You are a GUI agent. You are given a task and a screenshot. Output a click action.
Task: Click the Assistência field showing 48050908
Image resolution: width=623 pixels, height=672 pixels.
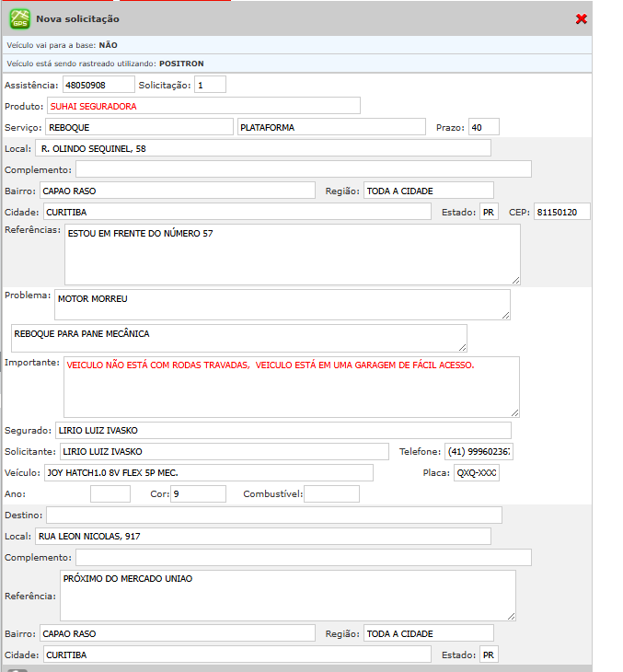tap(98, 86)
